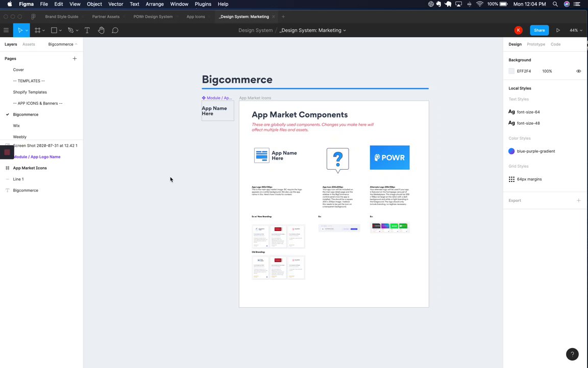
Task: Click the App Market Icons frame icon
Action: tap(8, 168)
